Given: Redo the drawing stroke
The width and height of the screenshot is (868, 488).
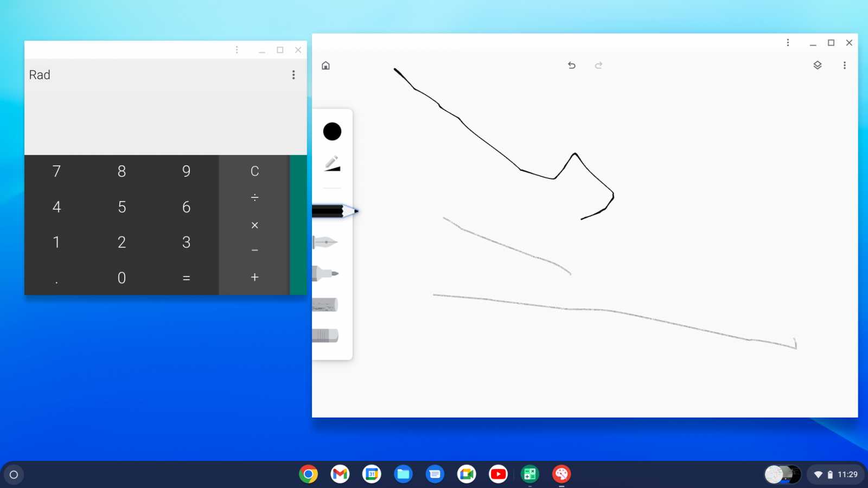Looking at the screenshot, I should (x=598, y=65).
